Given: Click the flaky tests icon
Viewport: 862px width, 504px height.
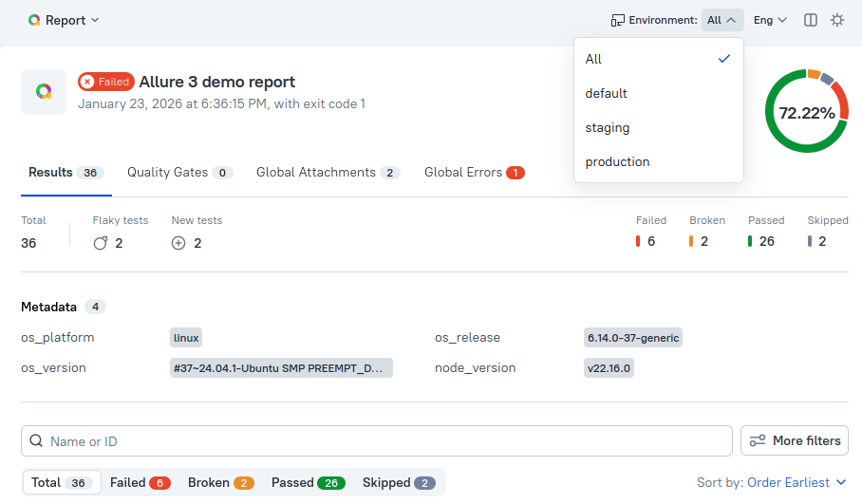Looking at the screenshot, I should tap(100, 243).
